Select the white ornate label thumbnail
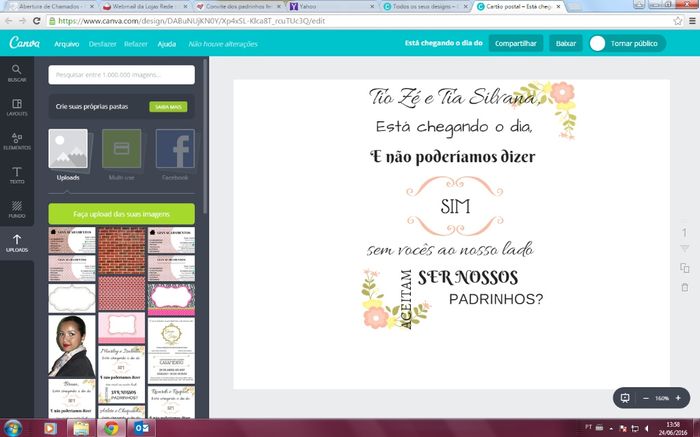This screenshot has height=437, width=700. pyautogui.click(x=72, y=298)
